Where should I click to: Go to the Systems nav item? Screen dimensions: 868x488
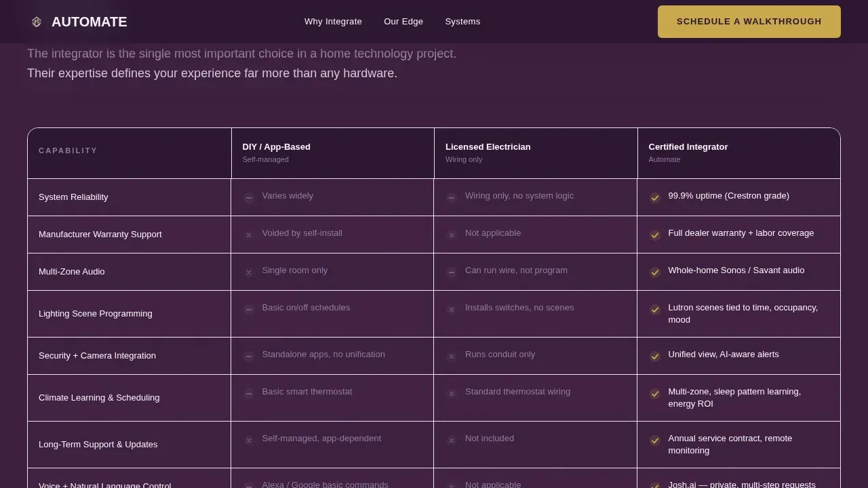click(x=462, y=22)
